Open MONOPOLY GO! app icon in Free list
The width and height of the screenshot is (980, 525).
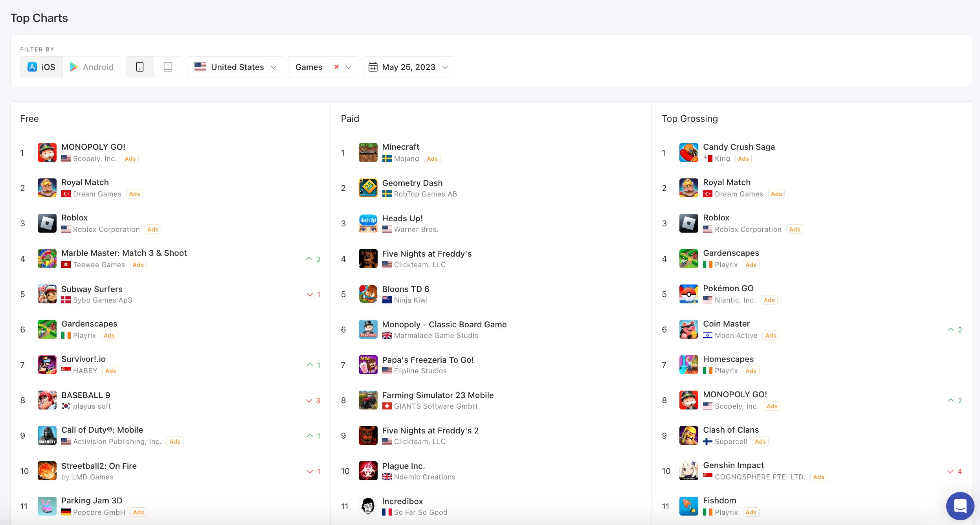pos(47,152)
